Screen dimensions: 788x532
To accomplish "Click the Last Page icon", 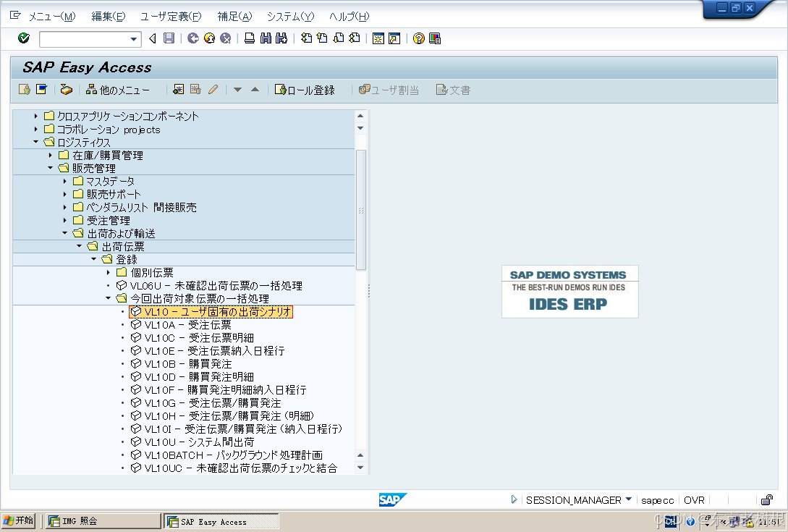I will tap(355, 38).
